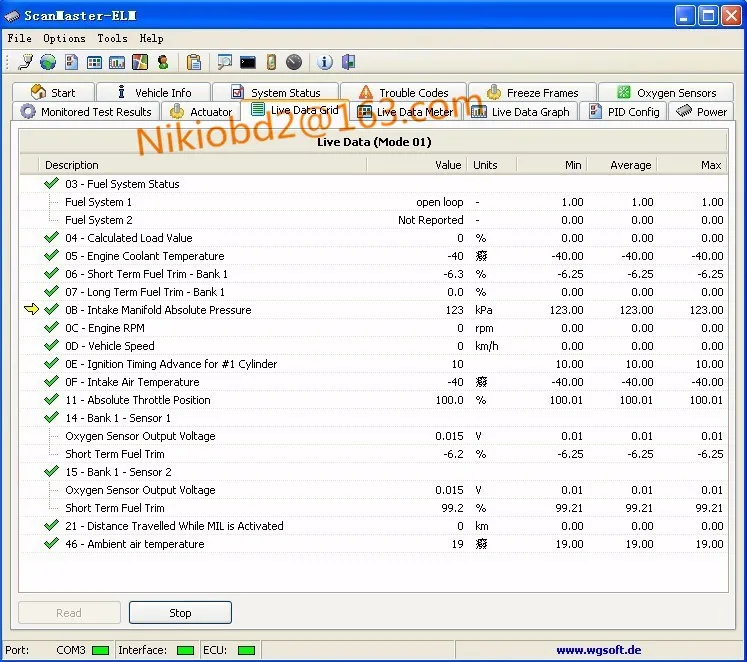Switch to the Live Data Graph tab
This screenshot has width=747, height=662.
click(x=521, y=111)
